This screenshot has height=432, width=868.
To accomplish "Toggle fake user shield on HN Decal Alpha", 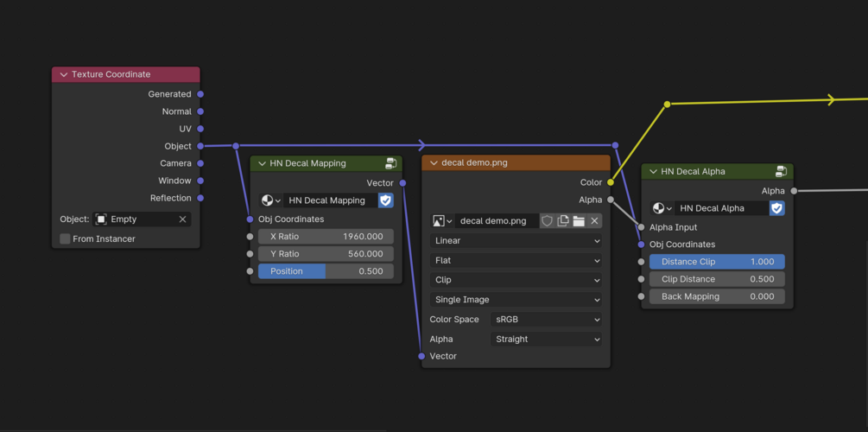I will [777, 208].
